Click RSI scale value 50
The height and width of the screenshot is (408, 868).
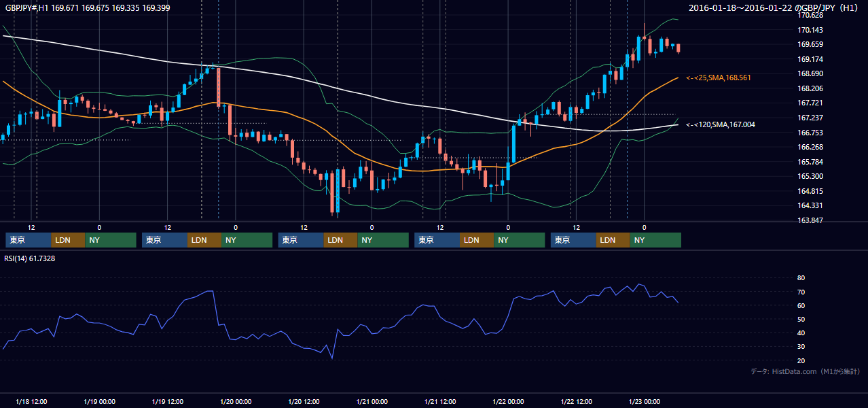tap(801, 319)
